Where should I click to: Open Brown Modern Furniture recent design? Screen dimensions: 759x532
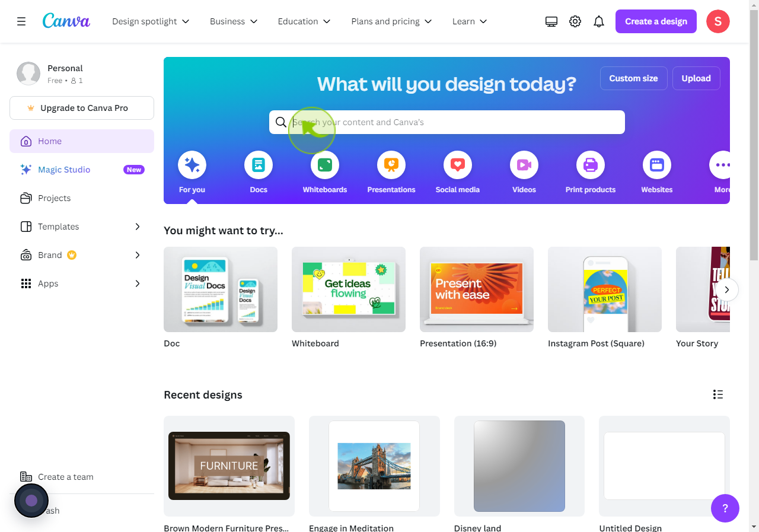(x=229, y=466)
